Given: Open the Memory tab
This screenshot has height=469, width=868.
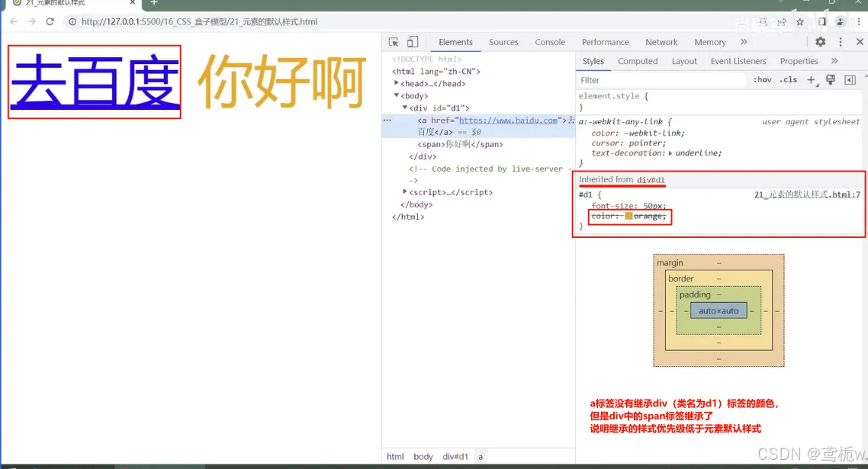Looking at the screenshot, I should [709, 42].
